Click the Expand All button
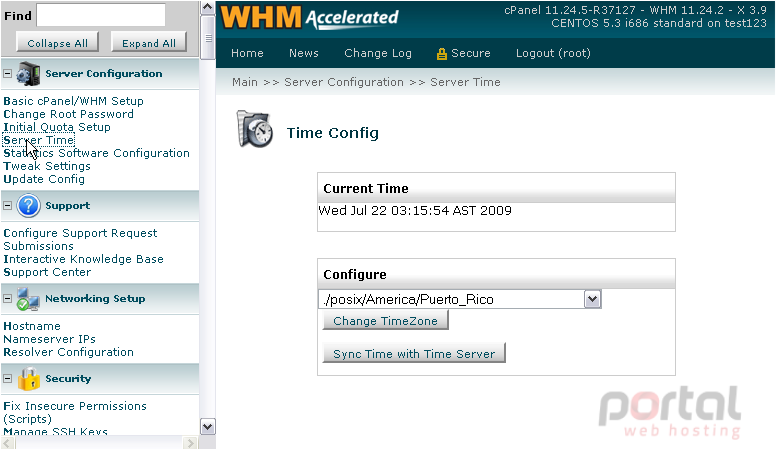The height and width of the screenshot is (450, 776). point(148,43)
